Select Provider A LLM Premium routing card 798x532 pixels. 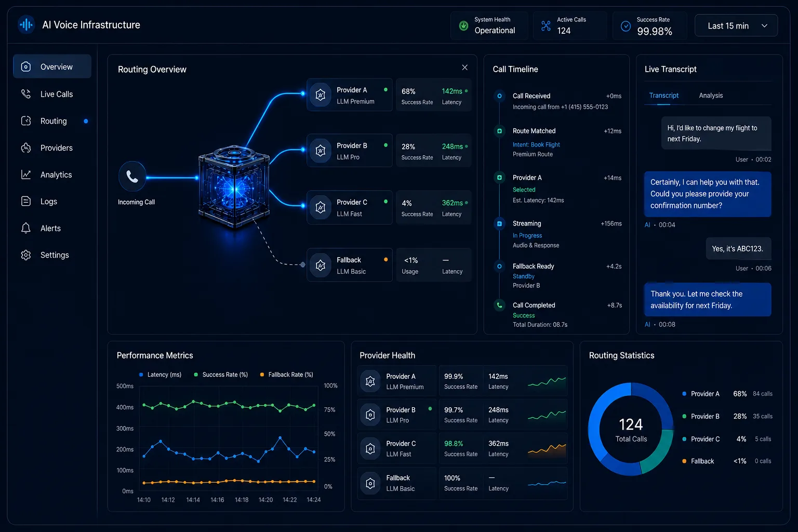pyautogui.click(x=350, y=95)
